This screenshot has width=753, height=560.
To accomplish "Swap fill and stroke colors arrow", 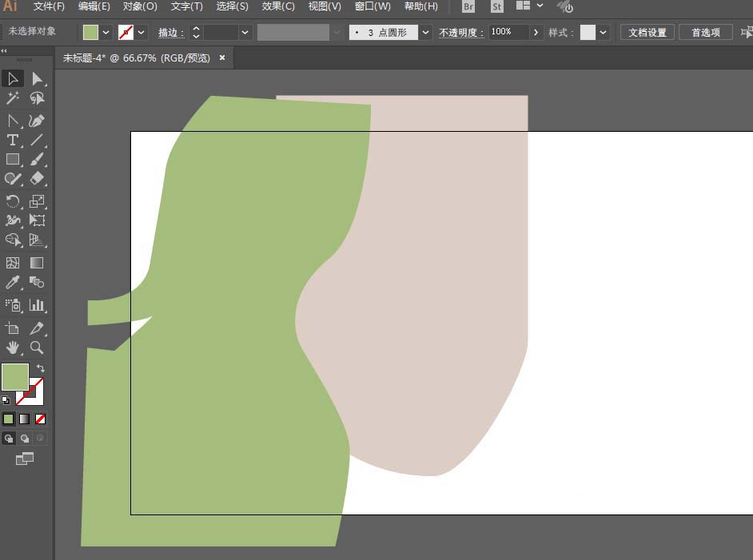I will (x=41, y=368).
